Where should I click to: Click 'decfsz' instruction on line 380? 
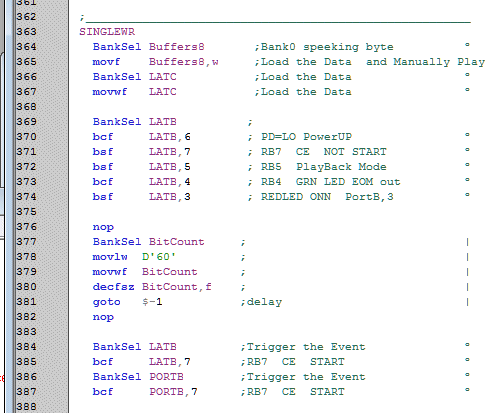point(113,287)
